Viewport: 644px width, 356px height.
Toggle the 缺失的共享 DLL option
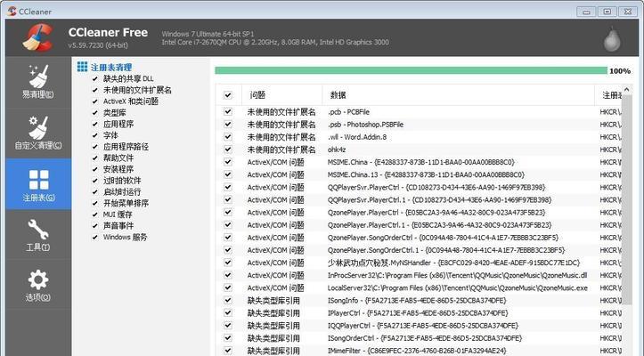coord(95,79)
